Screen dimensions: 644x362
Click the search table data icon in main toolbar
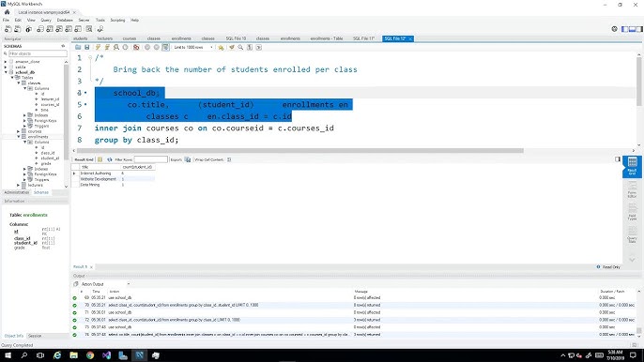point(89,29)
